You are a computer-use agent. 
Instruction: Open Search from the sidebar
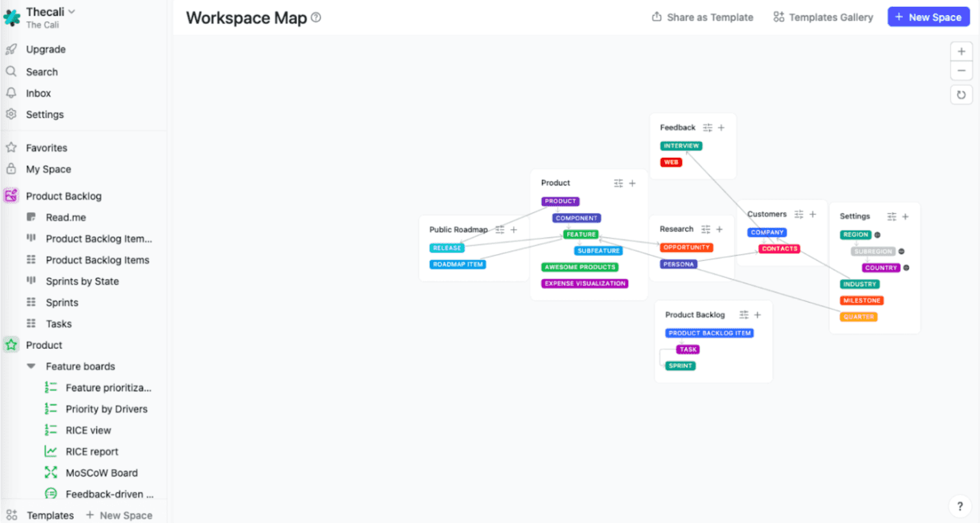pyautogui.click(x=42, y=71)
